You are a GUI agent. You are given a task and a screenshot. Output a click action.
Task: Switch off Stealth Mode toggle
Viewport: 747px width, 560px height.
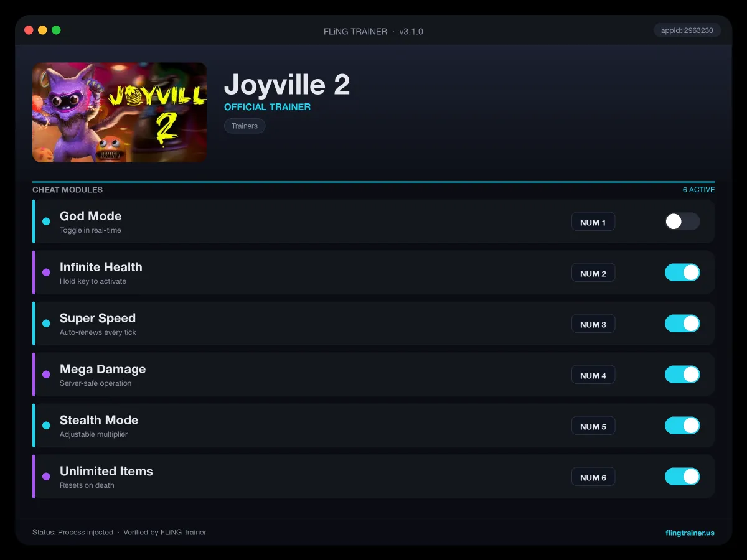tap(682, 426)
